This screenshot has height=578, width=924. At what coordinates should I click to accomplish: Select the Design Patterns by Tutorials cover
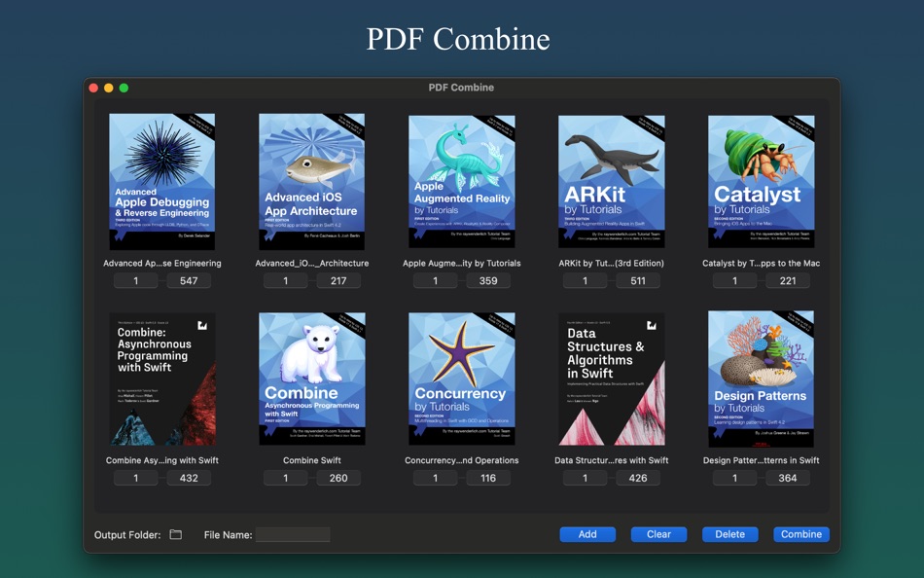(761, 379)
